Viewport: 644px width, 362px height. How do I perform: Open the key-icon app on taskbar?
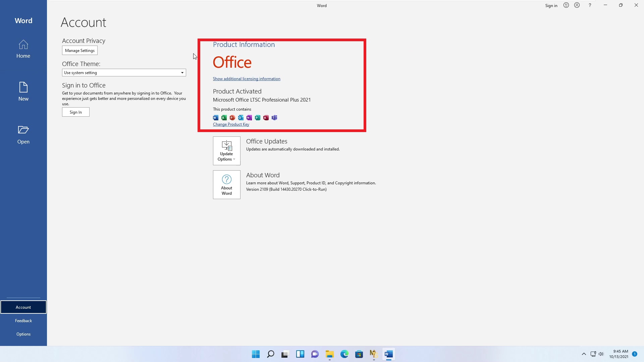(x=374, y=354)
